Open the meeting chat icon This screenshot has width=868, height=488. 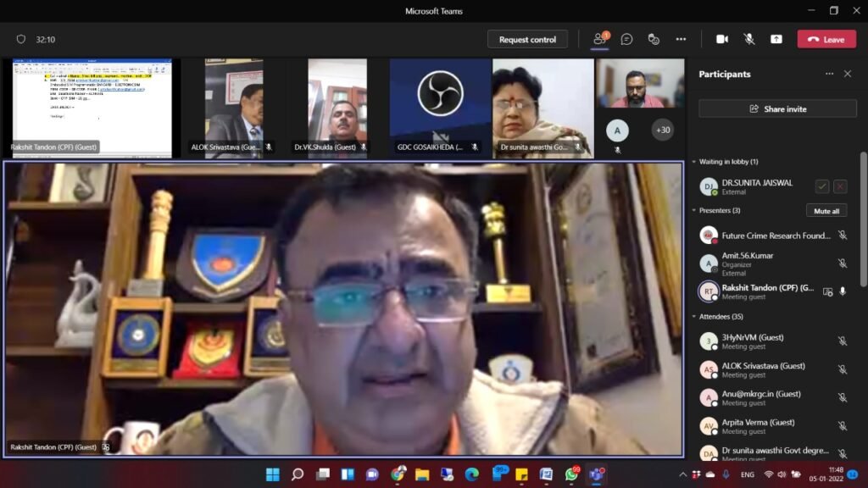(x=626, y=39)
